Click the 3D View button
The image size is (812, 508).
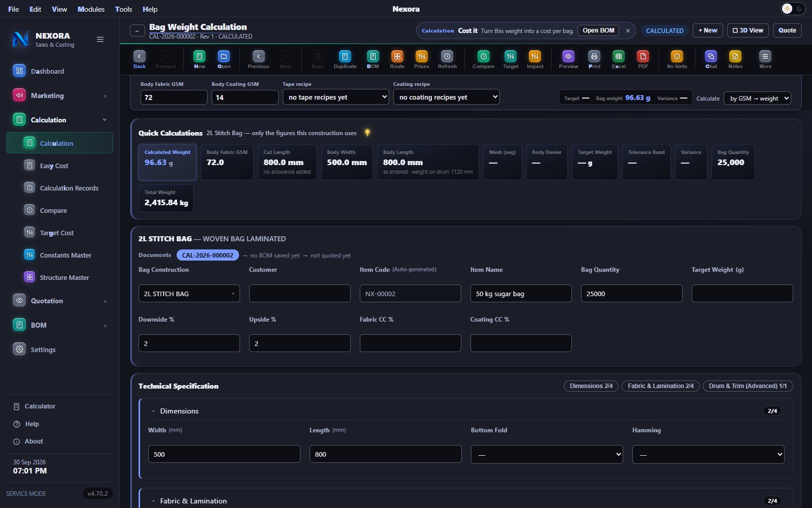click(x=748, y=30)
